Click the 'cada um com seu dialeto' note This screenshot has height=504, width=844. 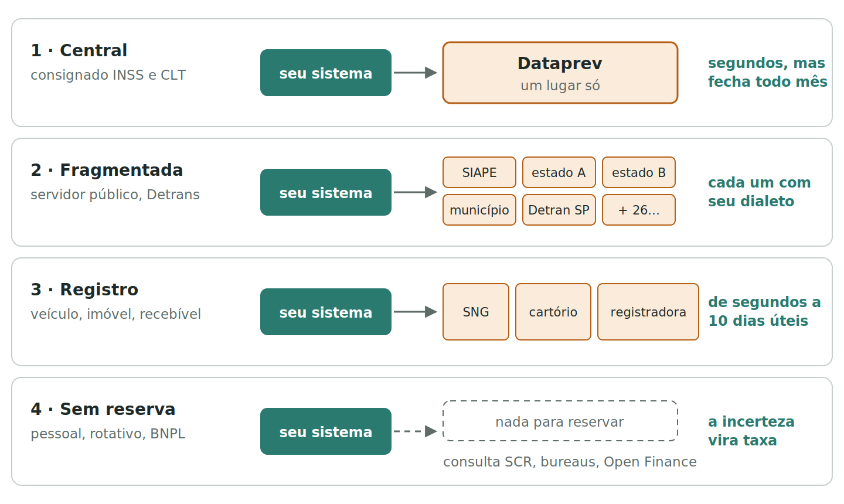pyautogui.click(x=759, y=192)
